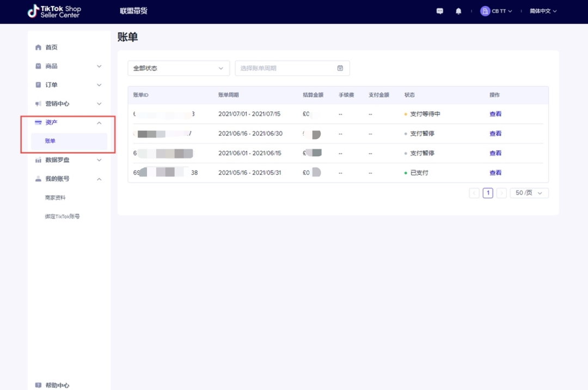Click the 营销中心 megaphone icon
588x390 pixels.
point(38,103)
